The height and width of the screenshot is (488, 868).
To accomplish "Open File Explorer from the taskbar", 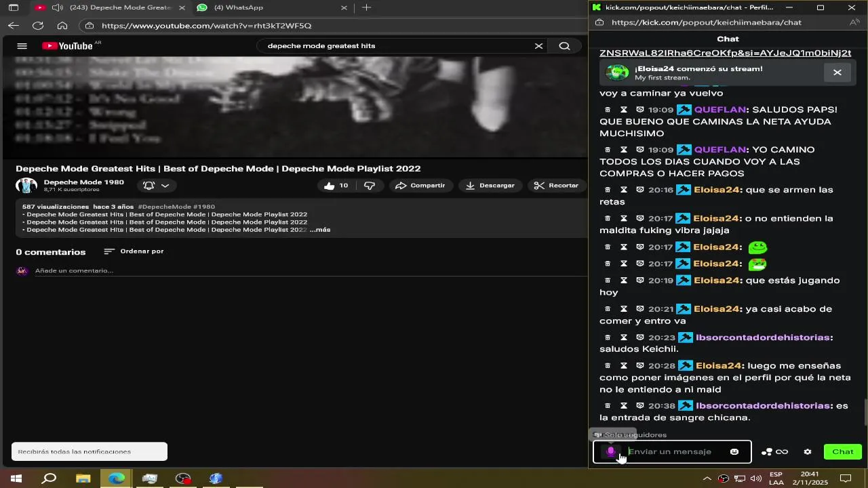I will pyautogui.click(x=83, y=479).
